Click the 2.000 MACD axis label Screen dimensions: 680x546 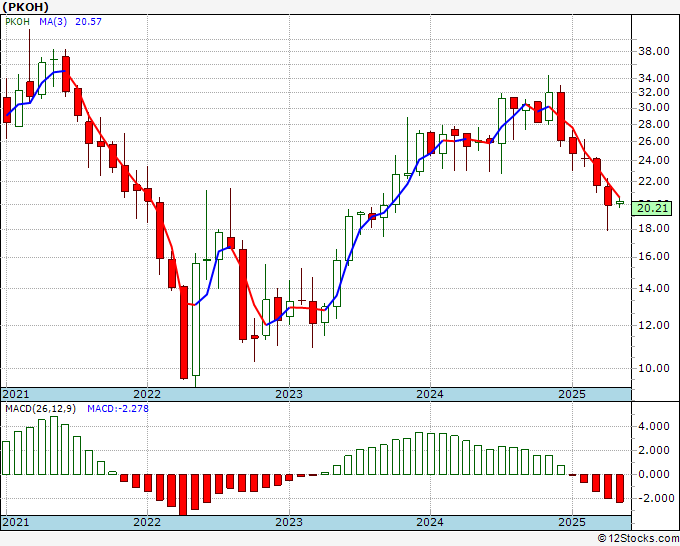[654, 451]
